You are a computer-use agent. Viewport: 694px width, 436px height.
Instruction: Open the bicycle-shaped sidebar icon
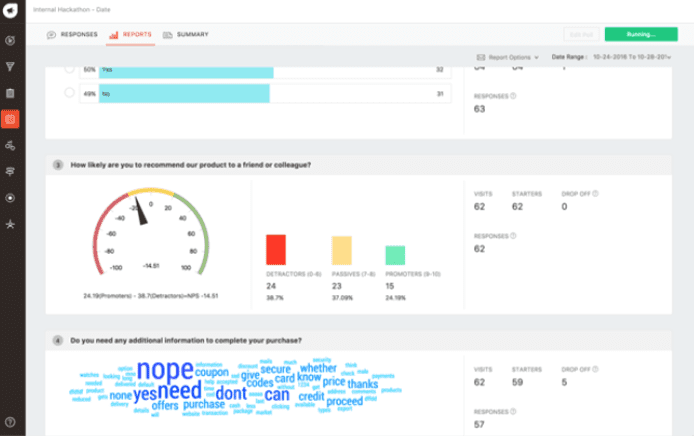pyautogui.click(x=10, y=145)
